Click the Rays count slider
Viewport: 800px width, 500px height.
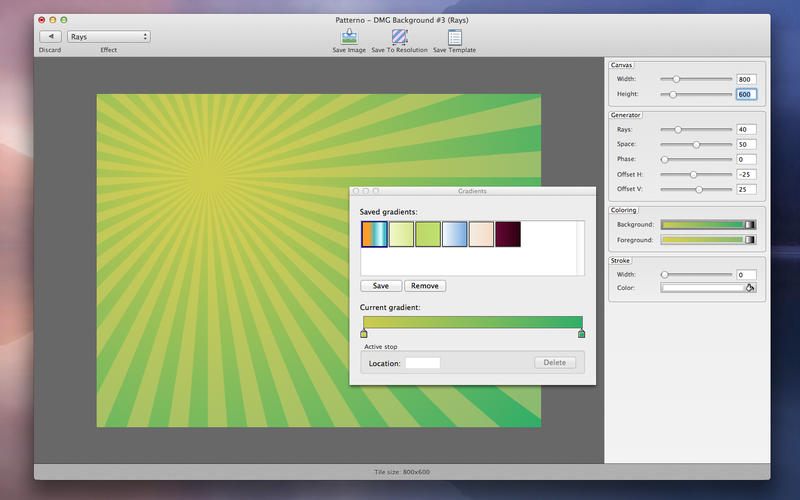pyautogui.click(x=696, y=130)
